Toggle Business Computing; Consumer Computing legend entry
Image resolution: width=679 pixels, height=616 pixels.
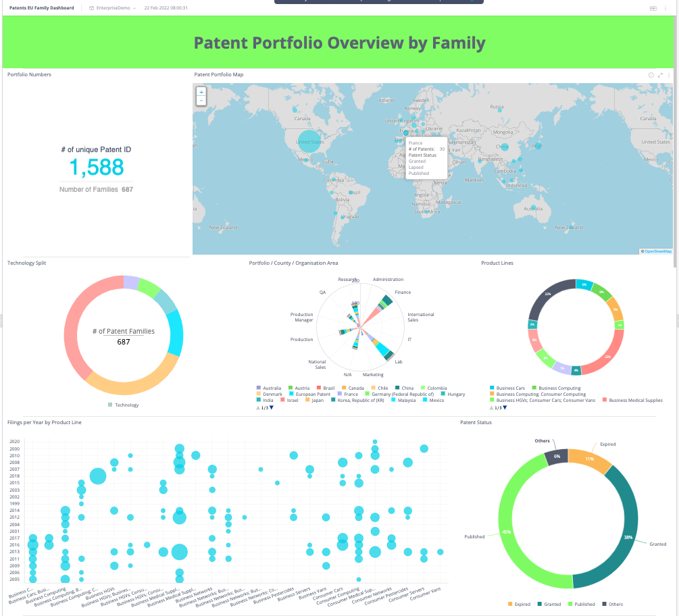tap(538, 394)
